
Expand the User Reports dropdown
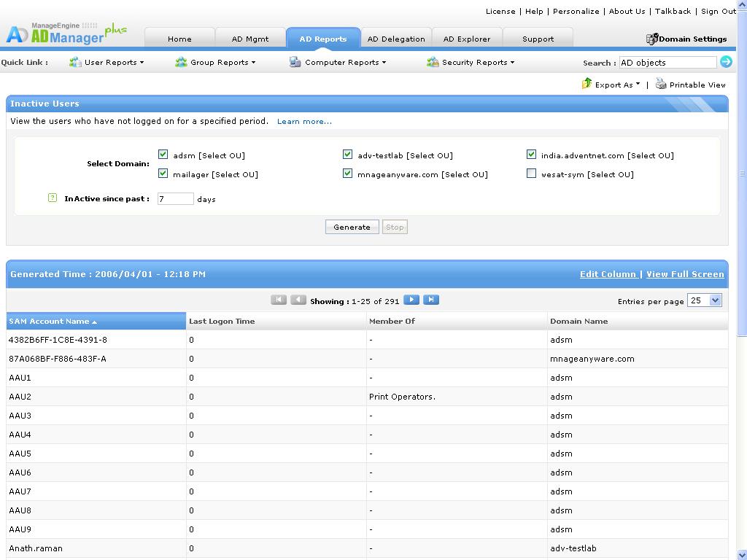pyautogui.click(x=107, y=62)
